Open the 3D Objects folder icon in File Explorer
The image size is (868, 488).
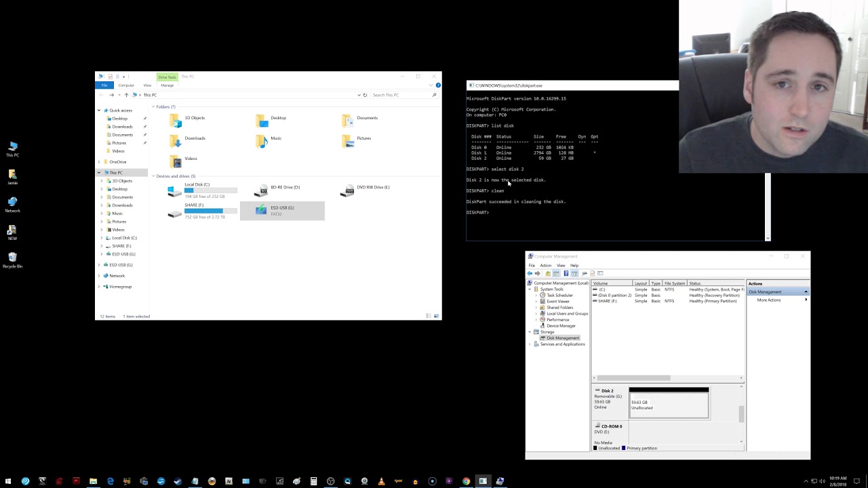pyautogui.click(x=176, y=121)
